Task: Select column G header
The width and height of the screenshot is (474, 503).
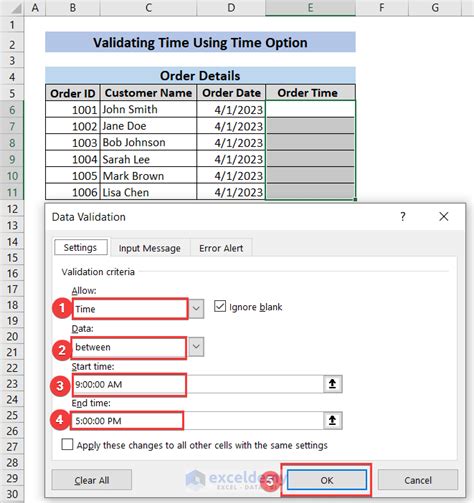Action: 435,8
